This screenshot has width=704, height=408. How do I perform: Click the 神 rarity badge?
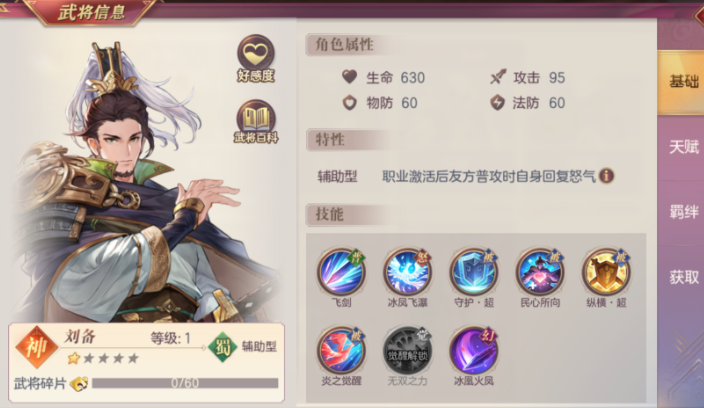(37, 347)
